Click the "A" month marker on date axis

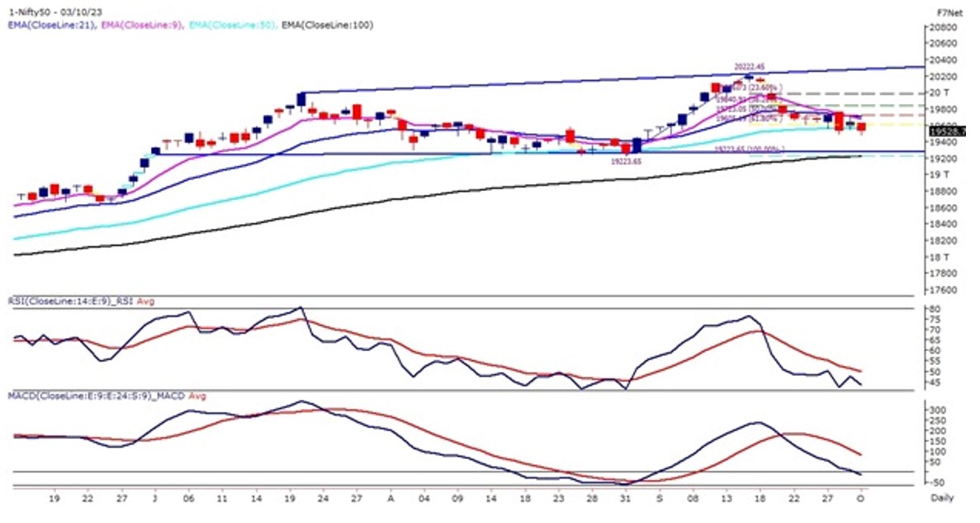pos(391,498)
